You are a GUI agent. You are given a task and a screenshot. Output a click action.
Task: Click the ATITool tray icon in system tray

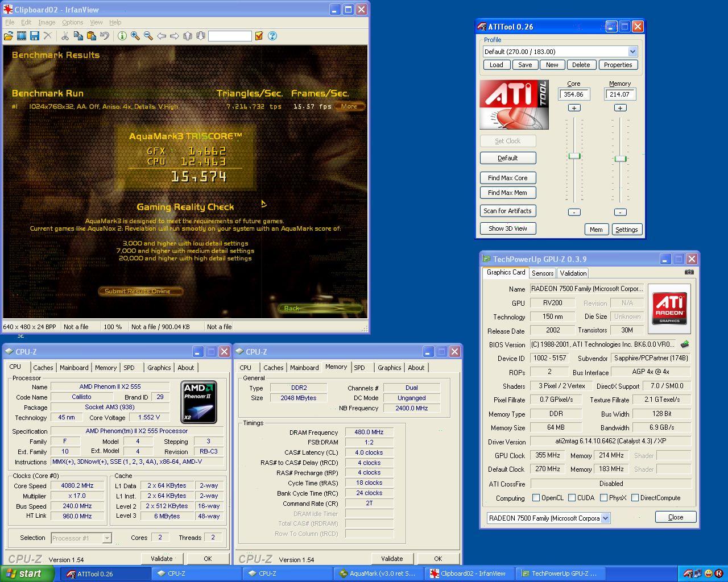[687, 573]
